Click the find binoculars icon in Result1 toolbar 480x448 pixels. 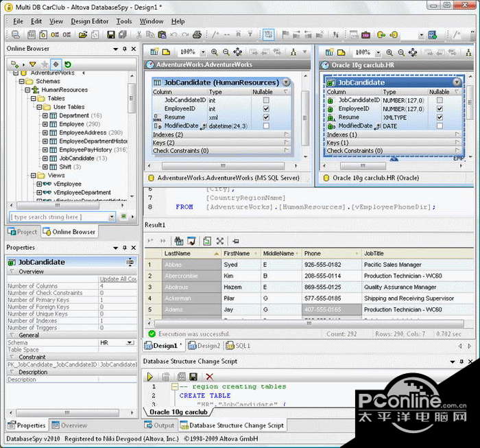(178, 241)
